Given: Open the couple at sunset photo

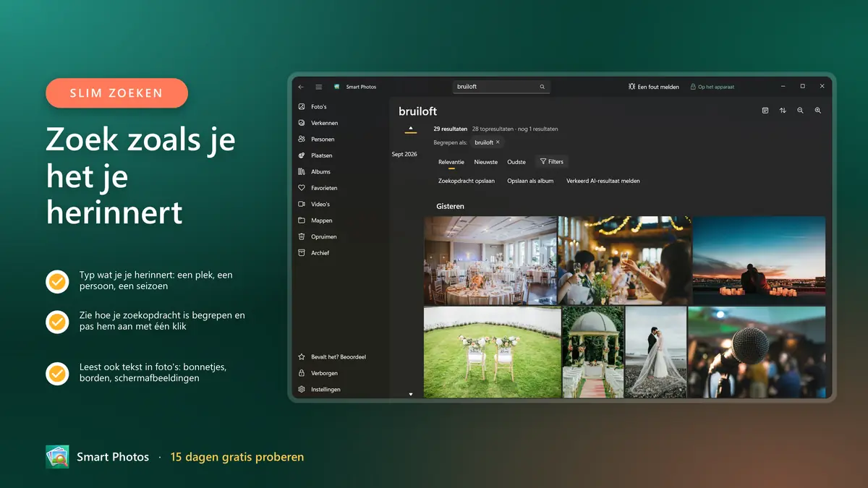Looking at the screenshot, I should pyautogui.click(x=759, y=260).
